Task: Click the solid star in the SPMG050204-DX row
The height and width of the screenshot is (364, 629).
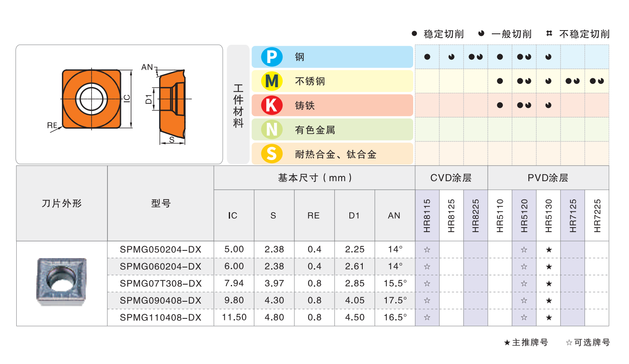Action: [x=548, y=250]
